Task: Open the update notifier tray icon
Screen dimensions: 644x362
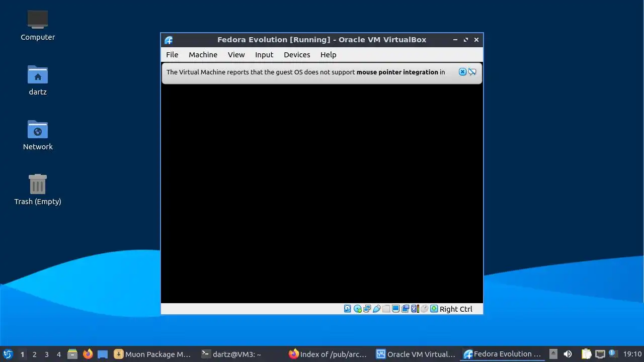Action: tap(612, 353)
